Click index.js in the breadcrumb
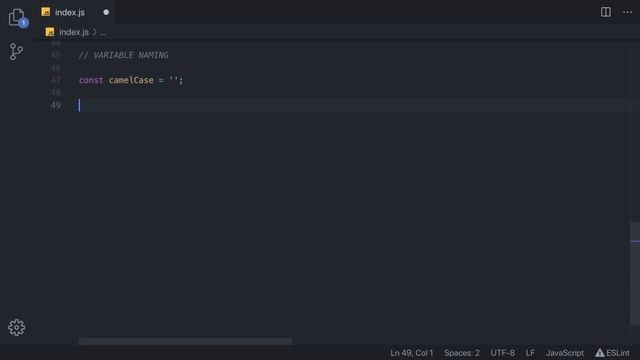 (x=74, y=32)
